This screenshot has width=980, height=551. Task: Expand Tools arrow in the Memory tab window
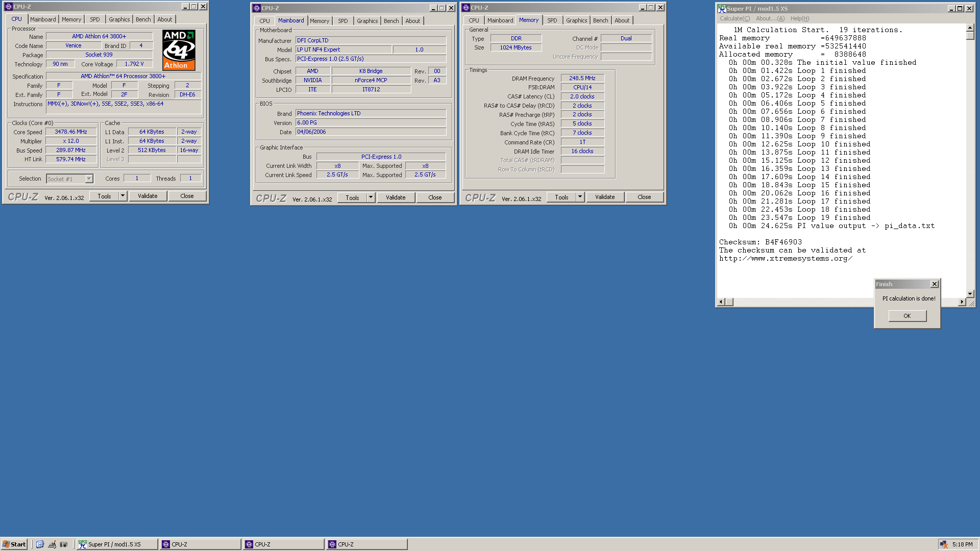tap(580, 197)
